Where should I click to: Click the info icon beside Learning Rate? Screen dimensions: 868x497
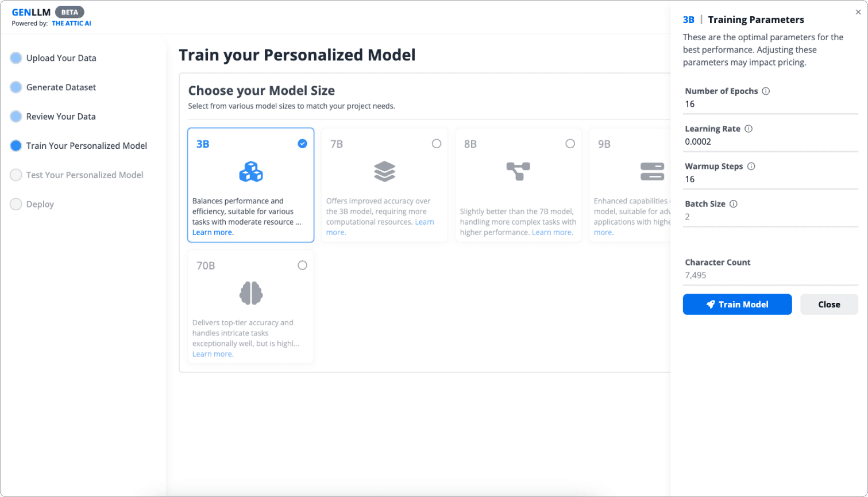point(749,129)
